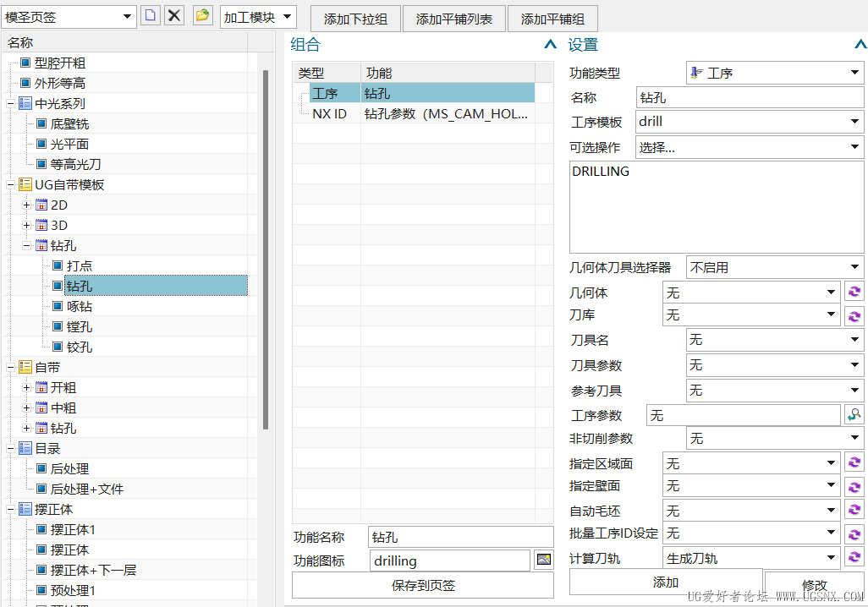Click the 保存到页签 button
Screen dimensions: 868x607
click(x=422, y=584)
